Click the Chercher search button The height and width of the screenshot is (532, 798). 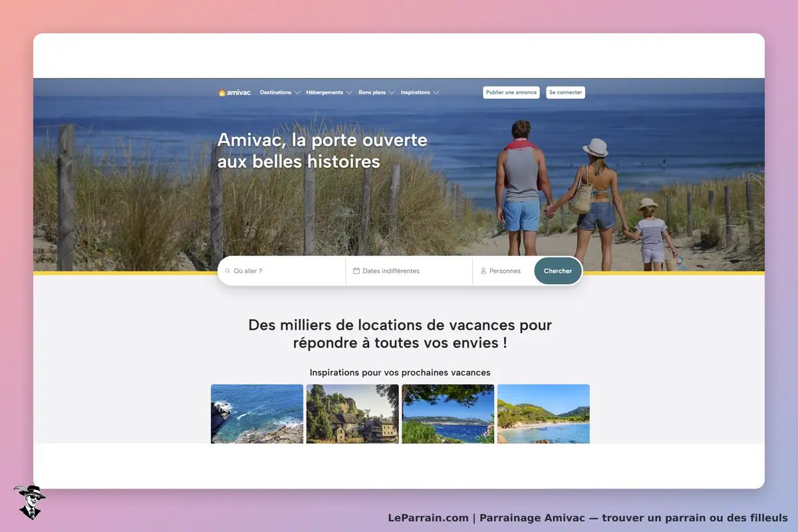[x=558, y=271]
